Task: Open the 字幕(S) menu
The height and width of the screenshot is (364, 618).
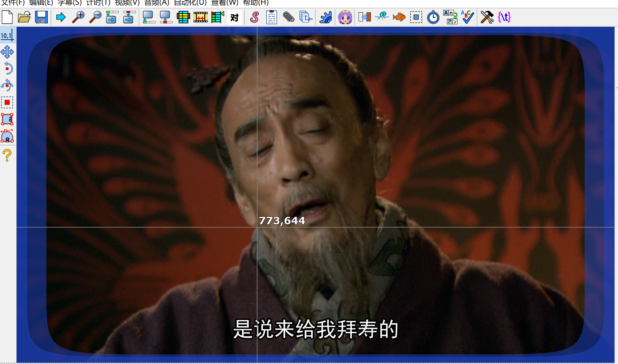Action: point(70,3)
